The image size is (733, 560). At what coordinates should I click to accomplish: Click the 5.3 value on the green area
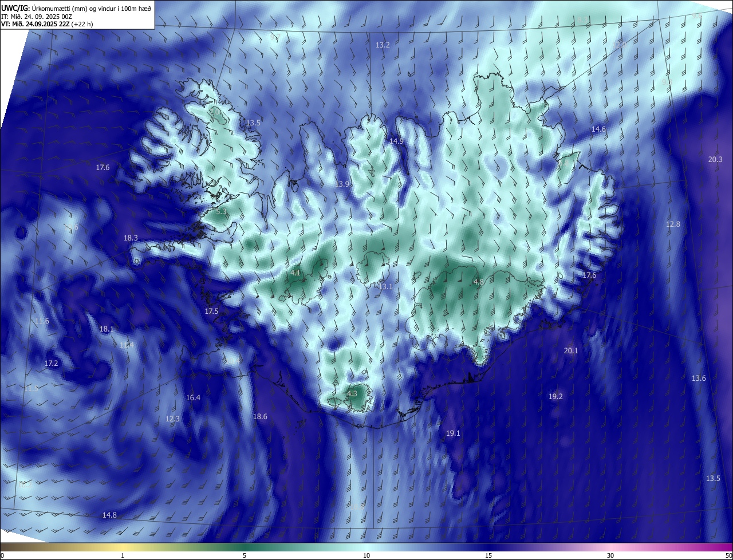click(x=222, y=211)
